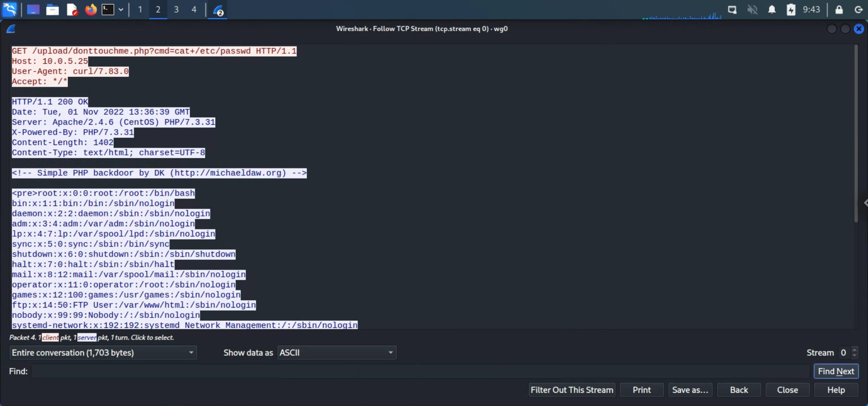Launch Firefox from the taskbar

tap(91, 9)
